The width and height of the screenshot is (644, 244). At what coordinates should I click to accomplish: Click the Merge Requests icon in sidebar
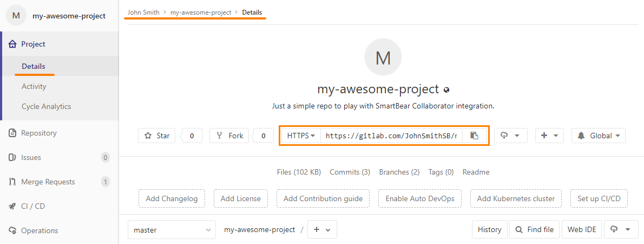point(13,182)
